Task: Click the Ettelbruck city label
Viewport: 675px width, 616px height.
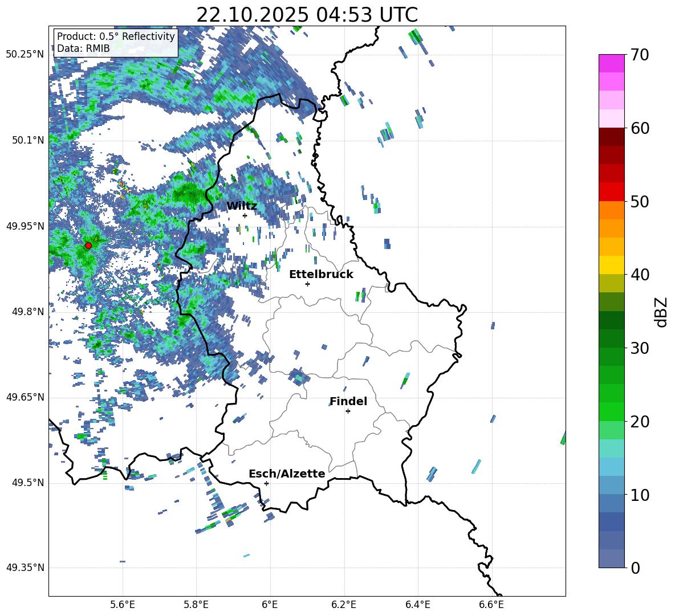Action: tap(321, 275)
